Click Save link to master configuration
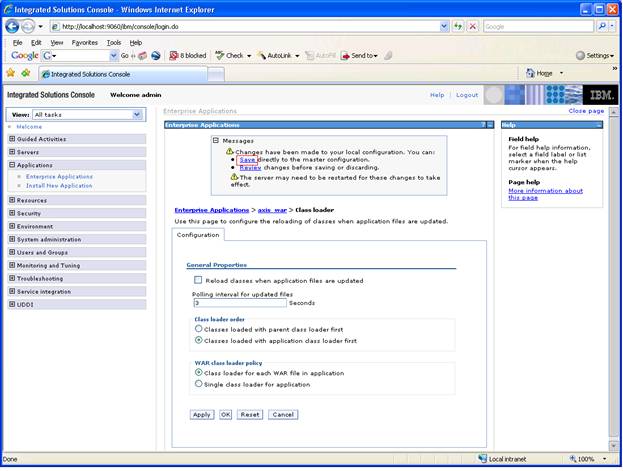Image resolution: width=623 pixels, height=471 pixels. (x=247, y=160)
